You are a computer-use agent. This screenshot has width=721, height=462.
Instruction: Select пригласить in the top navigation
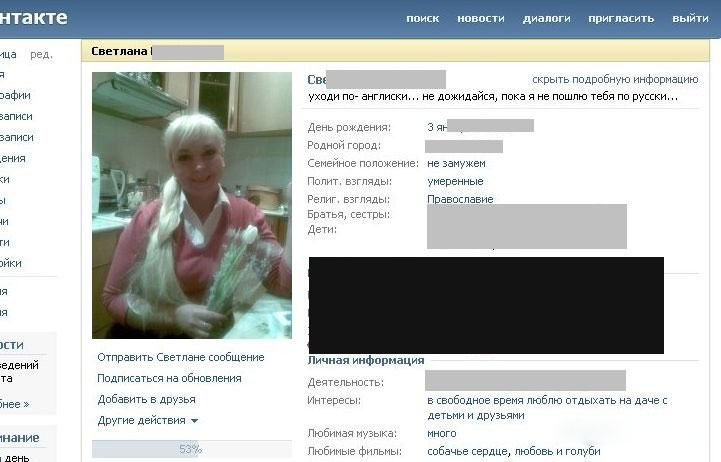(621, 18)
